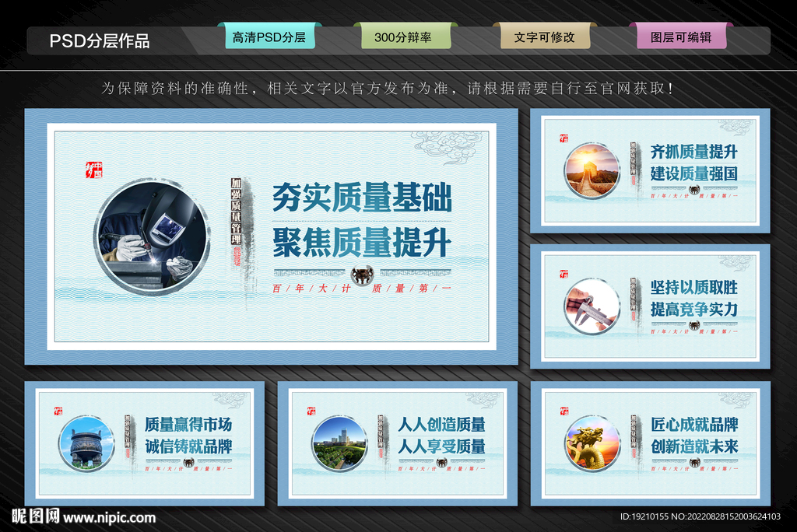Click the red seal in the 人人创造质量 poster

[x=311, y=411]
